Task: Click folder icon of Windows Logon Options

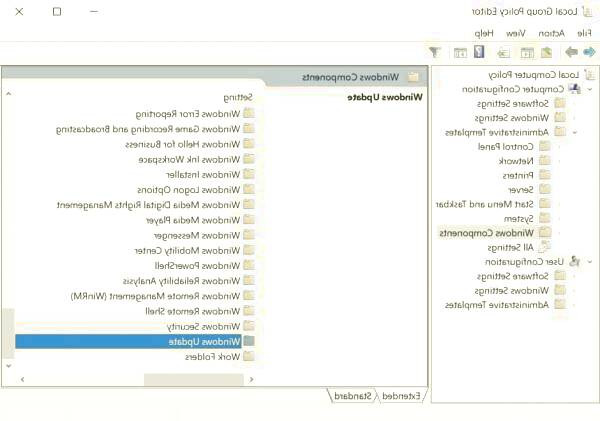Action: tap(249, 189)
